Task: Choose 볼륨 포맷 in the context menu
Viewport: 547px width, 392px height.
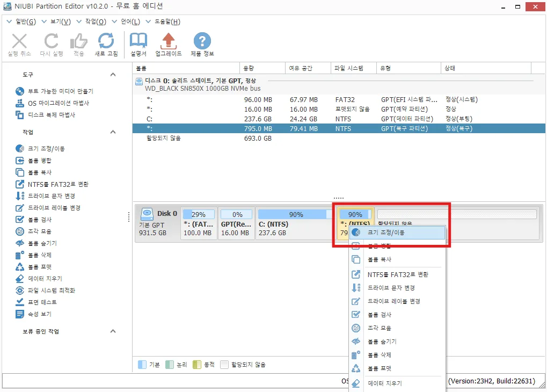Action: (397, 368)
